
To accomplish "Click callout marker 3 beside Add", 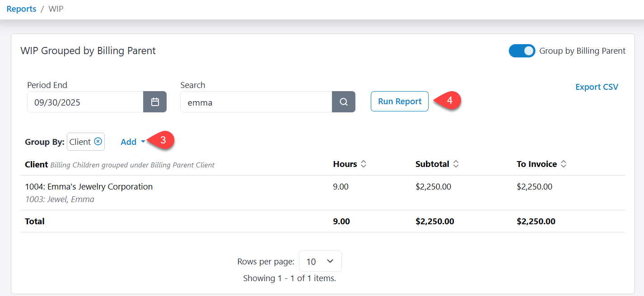I will tap(161, 140).
